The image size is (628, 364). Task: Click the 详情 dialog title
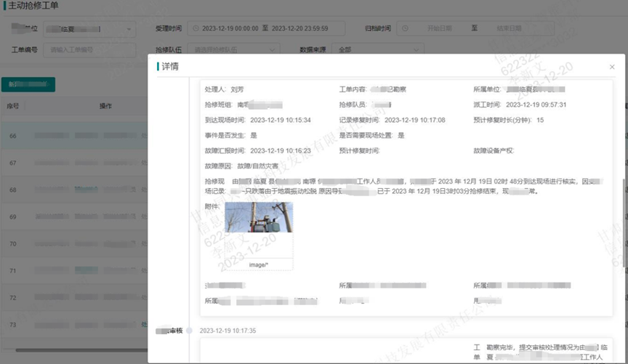[170, 66]
